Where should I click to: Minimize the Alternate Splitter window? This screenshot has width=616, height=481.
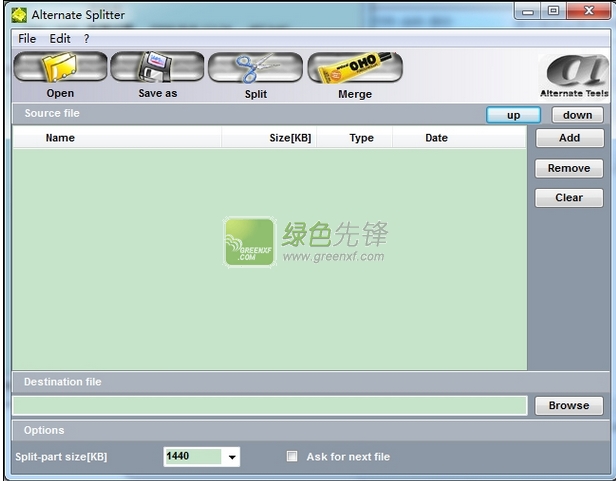click(527, 11)
